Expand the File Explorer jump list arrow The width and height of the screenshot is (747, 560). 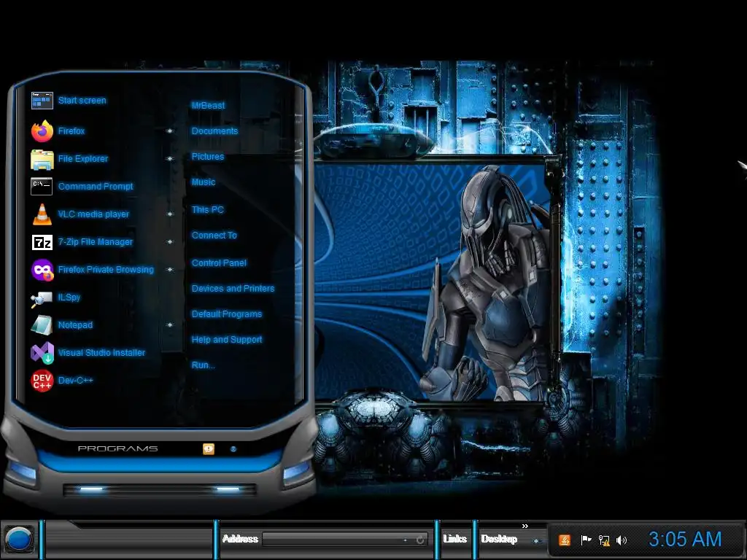coord(169,158)
